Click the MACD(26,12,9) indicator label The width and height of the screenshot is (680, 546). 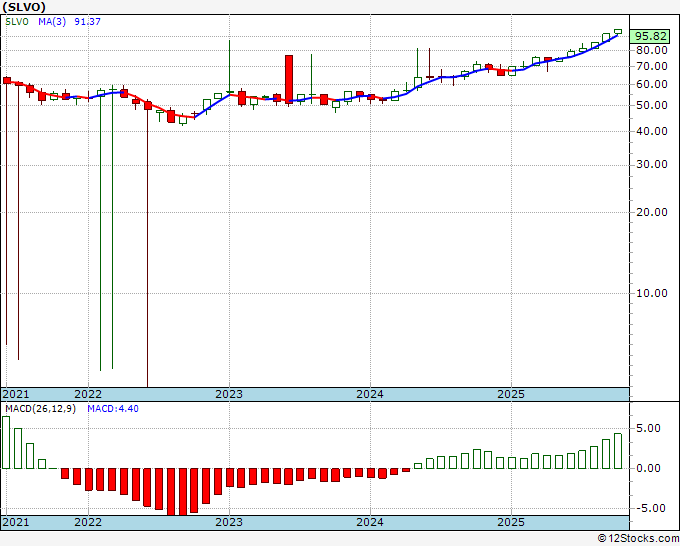pyautogui.click(x=40, y=409)
